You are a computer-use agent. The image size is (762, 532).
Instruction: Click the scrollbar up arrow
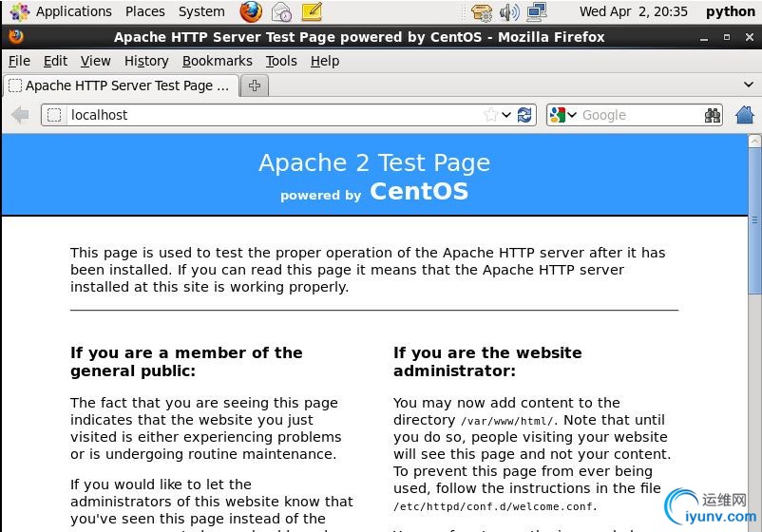tap(754, 142)
